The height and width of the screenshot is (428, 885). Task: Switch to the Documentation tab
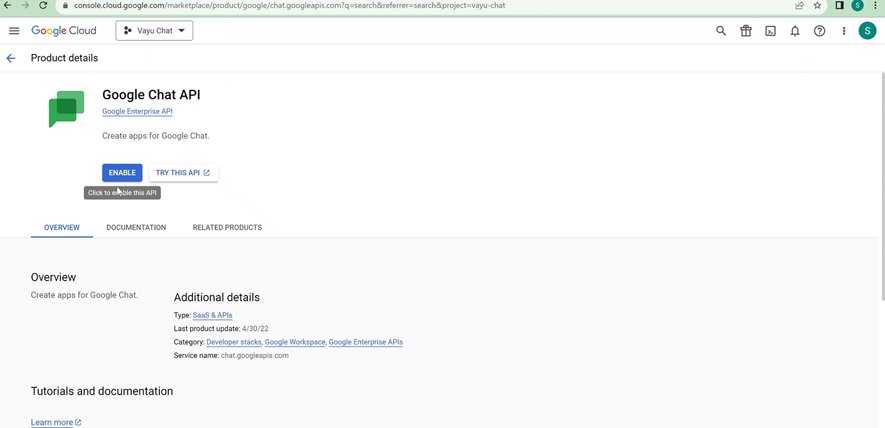(x=136, y=228)
